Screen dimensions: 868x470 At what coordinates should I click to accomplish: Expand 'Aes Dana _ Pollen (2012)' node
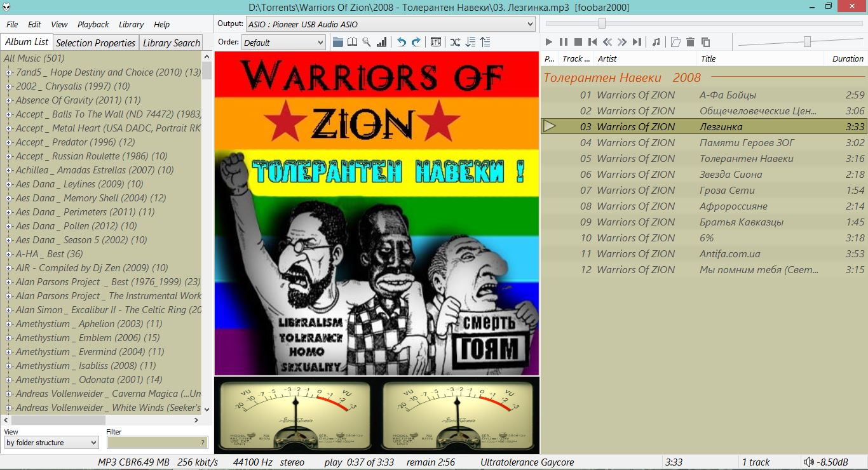pyautogui.click(x=9, y=226)
